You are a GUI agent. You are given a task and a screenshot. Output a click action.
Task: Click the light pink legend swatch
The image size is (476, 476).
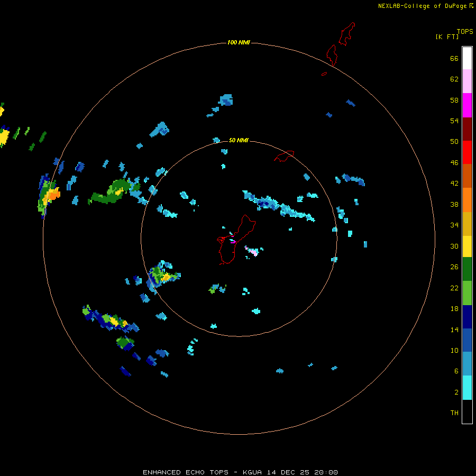[467, 81]
